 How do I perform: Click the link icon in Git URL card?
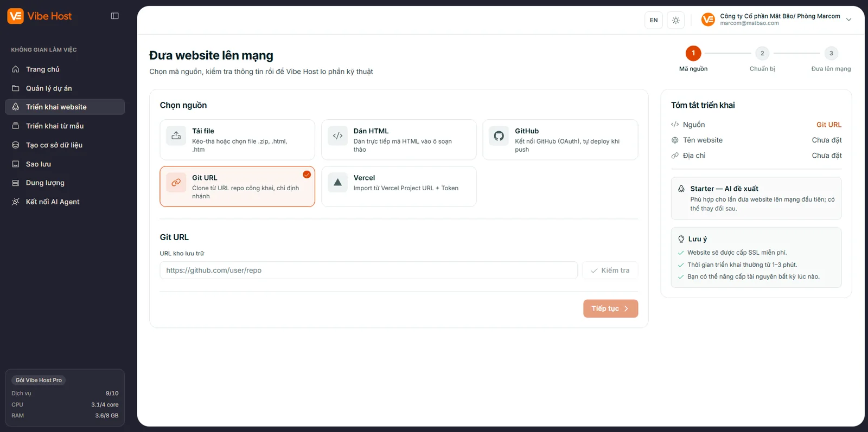click(x=176, y=183)
